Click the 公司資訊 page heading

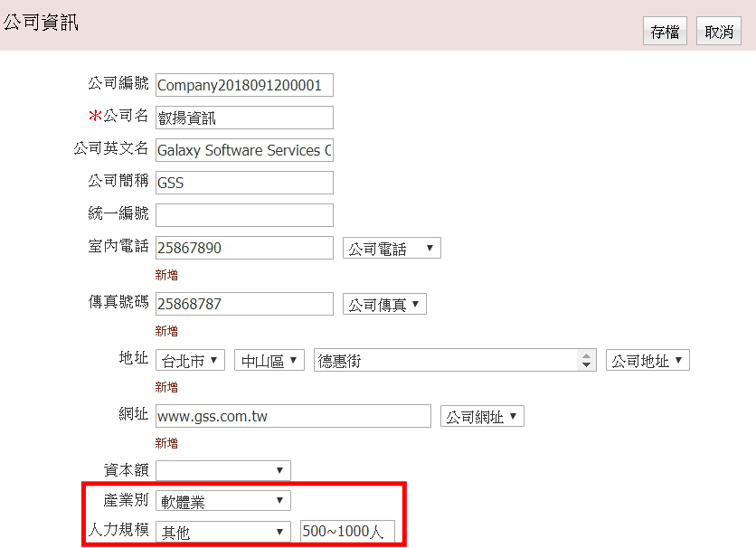coord(41,23)
